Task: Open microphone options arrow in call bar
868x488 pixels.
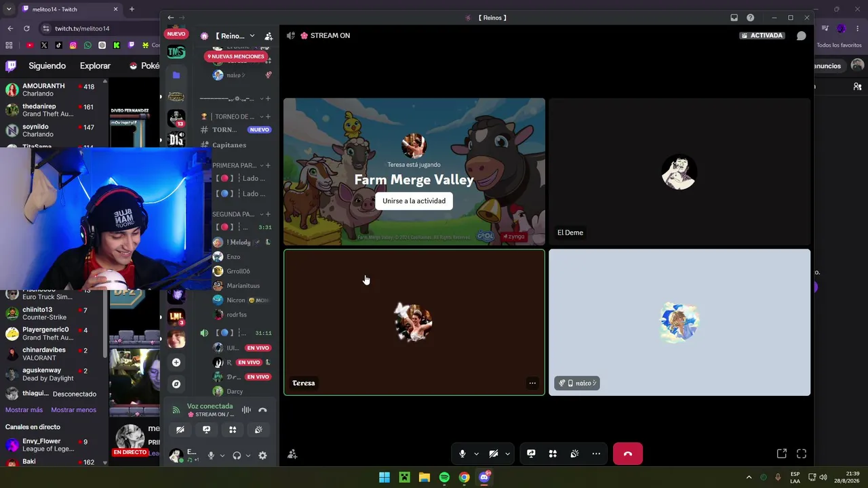Action: tap(476, 454)
